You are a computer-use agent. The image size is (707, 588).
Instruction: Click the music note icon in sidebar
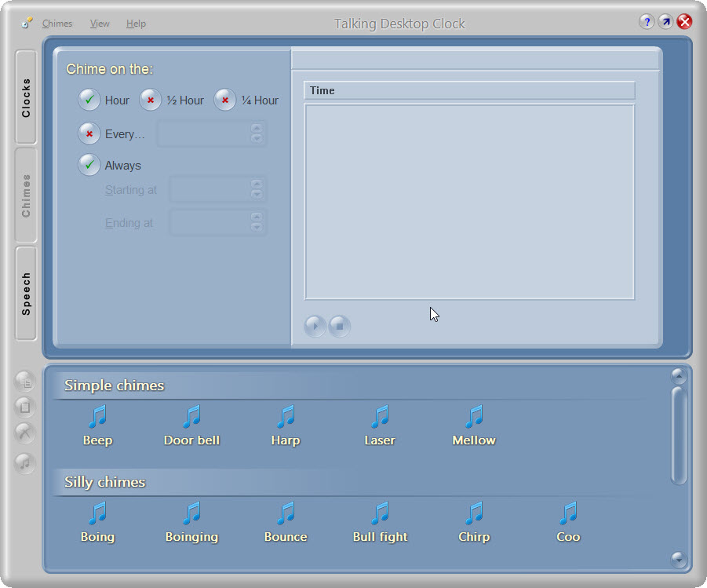tap(25, 463)
